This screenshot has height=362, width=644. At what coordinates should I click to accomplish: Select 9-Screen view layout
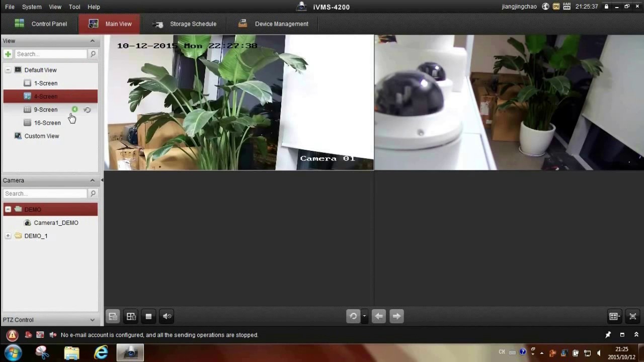tap(45, 110)
